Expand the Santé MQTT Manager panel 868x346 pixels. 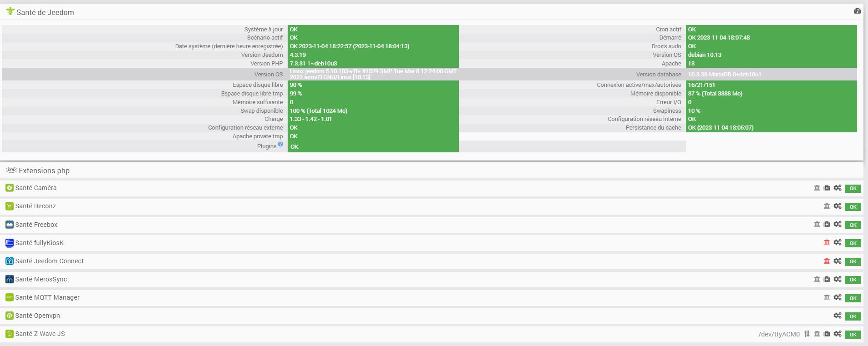(47, 297)
